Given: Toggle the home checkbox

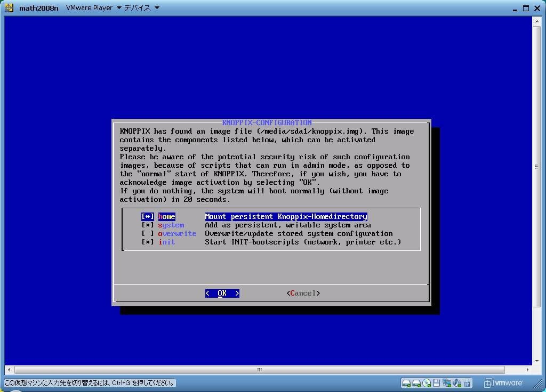Looking at the screenshot, I should (x=148, y=217).
